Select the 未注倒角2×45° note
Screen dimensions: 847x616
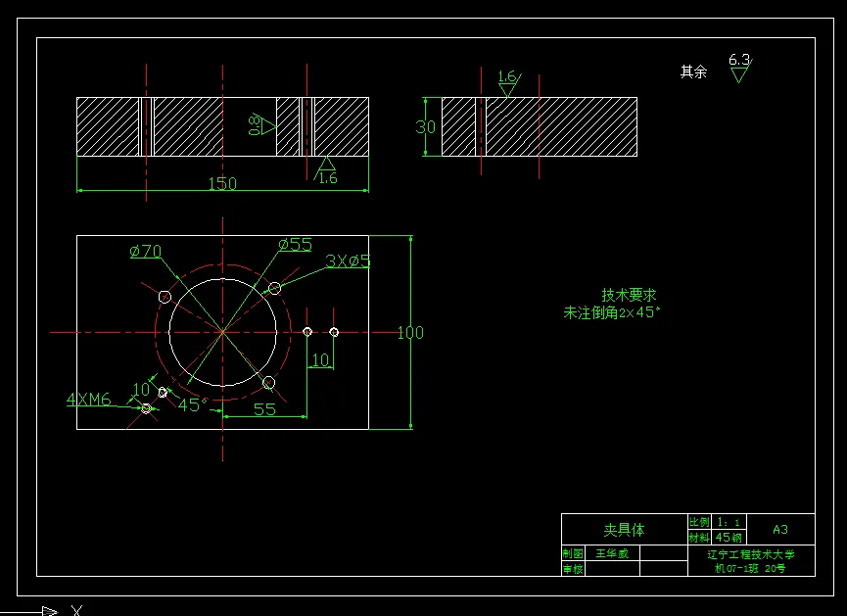point(612,312)
